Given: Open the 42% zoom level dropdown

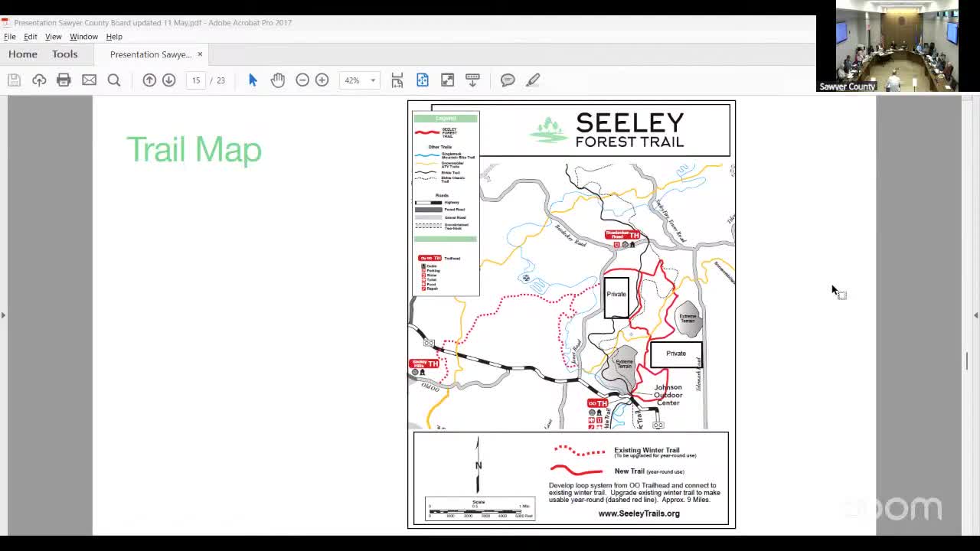Looking at the screenshot, I should [373, 80].
